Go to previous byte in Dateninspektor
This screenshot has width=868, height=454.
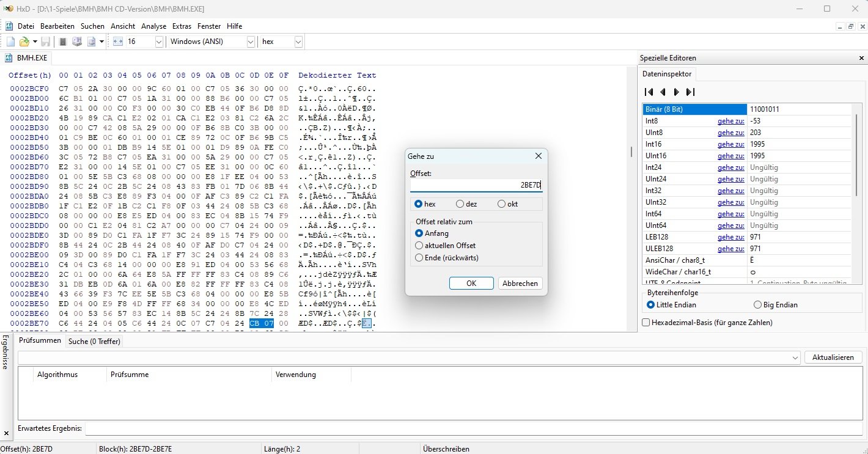click(663, 92)
